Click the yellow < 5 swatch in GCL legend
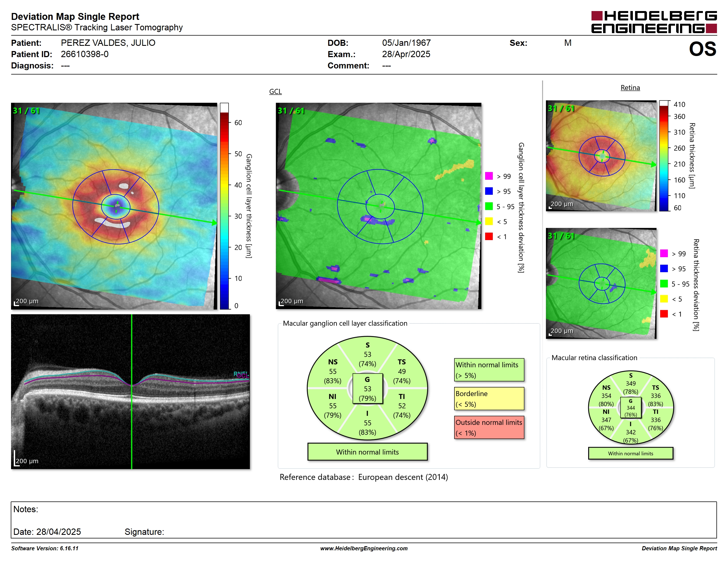The image size is (728, 563). tap(489, 221)
